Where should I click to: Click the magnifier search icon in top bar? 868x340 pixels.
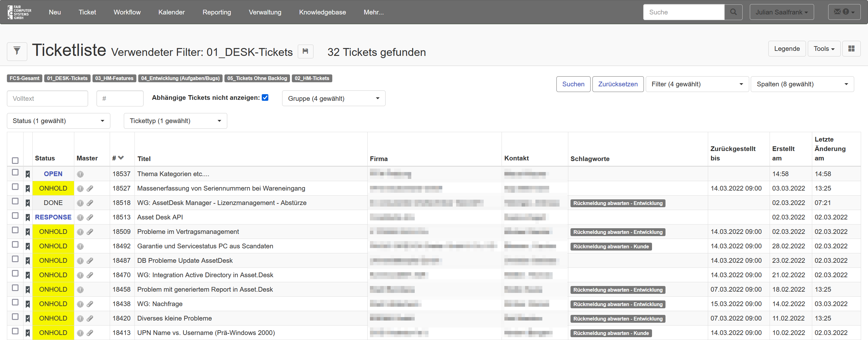(733, 12)
